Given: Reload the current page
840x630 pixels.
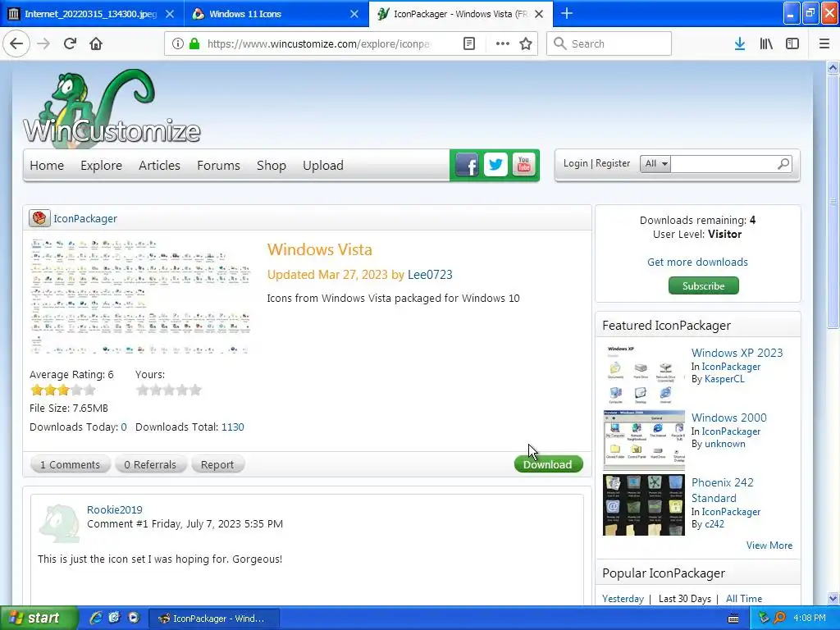Looking at the screenshot, I should (70, 43).
